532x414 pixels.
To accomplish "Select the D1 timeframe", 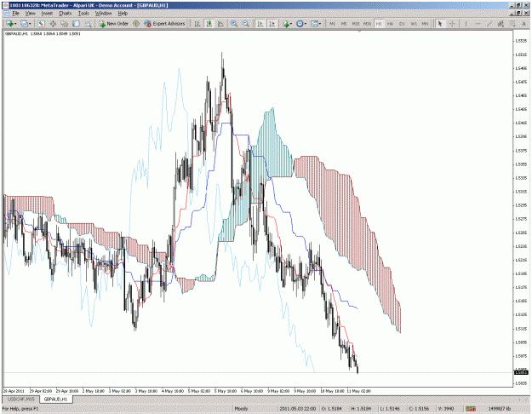I will 402,24.
